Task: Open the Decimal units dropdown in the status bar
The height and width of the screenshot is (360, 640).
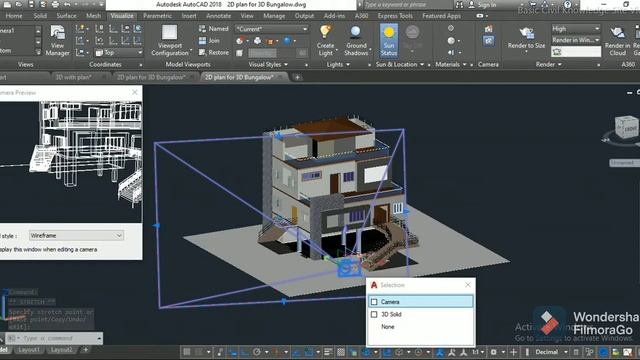Action: (x=550, y=352)
